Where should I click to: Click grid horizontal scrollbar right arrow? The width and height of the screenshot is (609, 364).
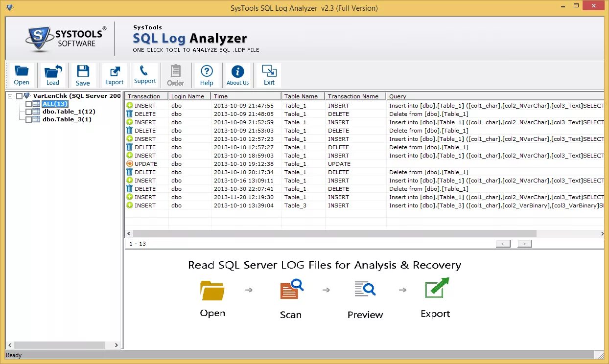coord(602,234)
